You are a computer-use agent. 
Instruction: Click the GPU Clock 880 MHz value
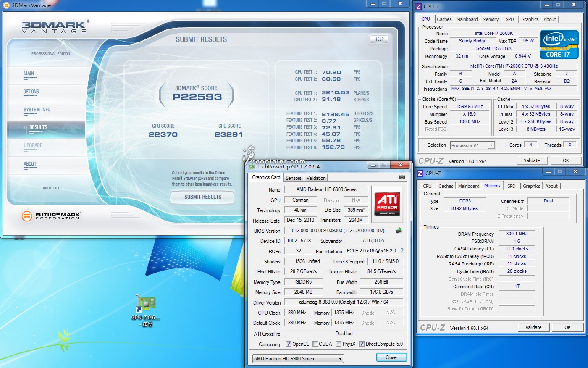pyautogui.click(x=297, y=313)
